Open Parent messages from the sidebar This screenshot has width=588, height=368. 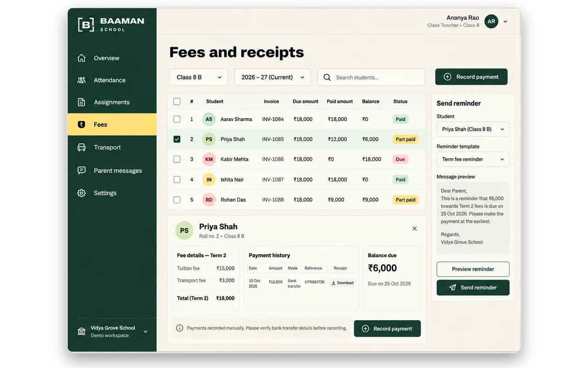pyautogui.click(x=112, y=171)
